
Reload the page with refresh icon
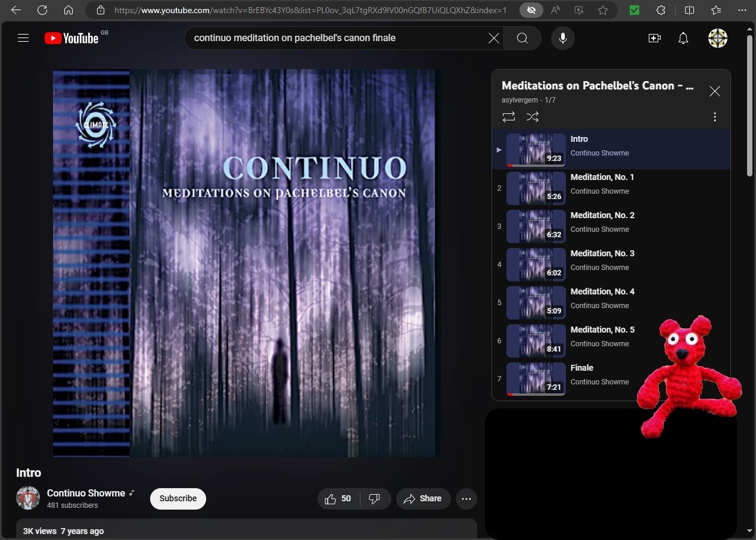(42, 10)
